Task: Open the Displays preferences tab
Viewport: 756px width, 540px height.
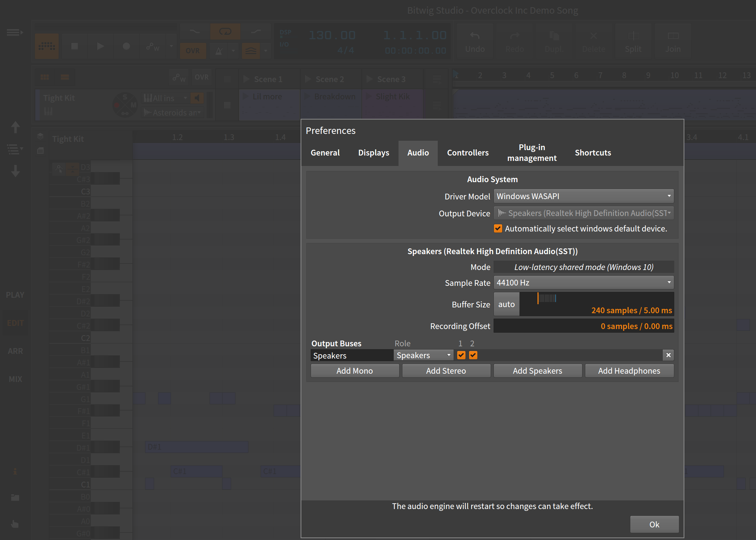Action: (374, 153)
